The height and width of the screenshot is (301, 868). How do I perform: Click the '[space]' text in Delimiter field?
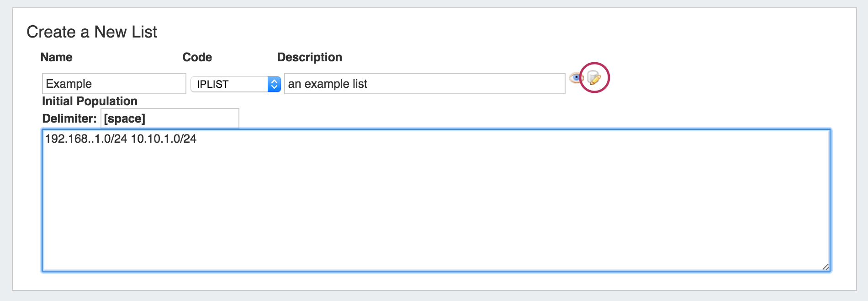click(x=124, y=119)
